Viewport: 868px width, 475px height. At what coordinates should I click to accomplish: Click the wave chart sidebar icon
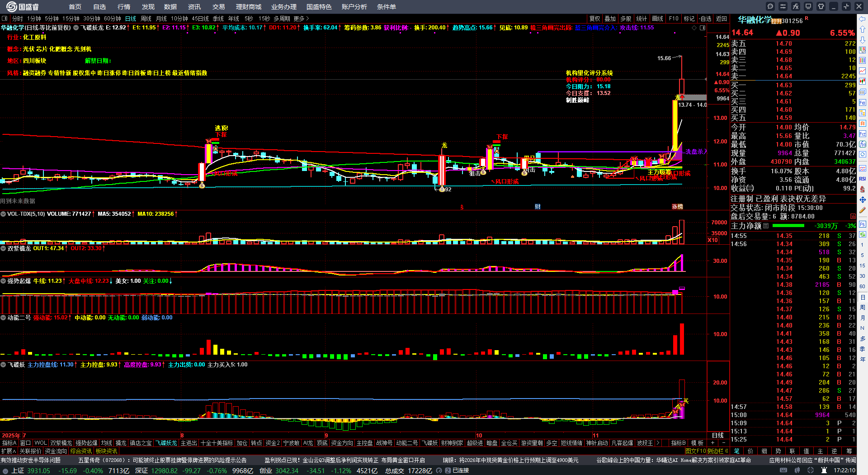863,168
